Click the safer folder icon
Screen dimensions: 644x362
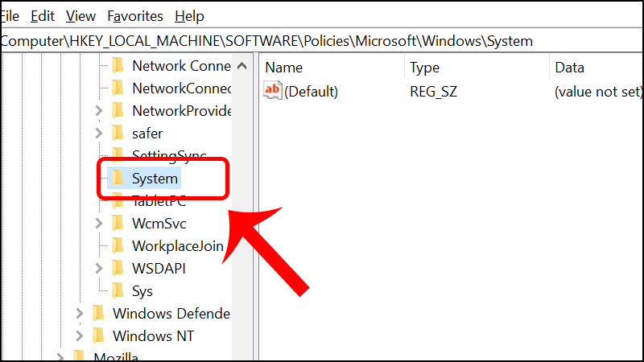[x=118, y=133]
